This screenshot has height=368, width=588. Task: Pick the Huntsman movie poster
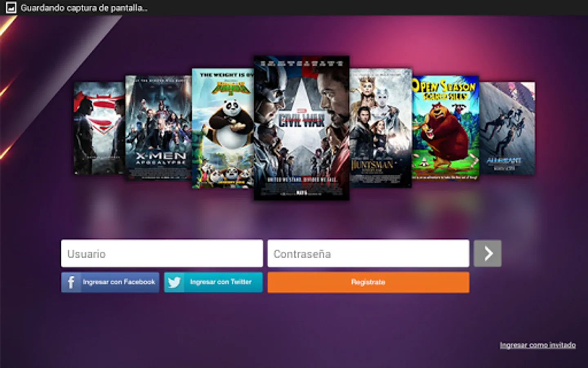pyautogui.click(x=381, y=128)
